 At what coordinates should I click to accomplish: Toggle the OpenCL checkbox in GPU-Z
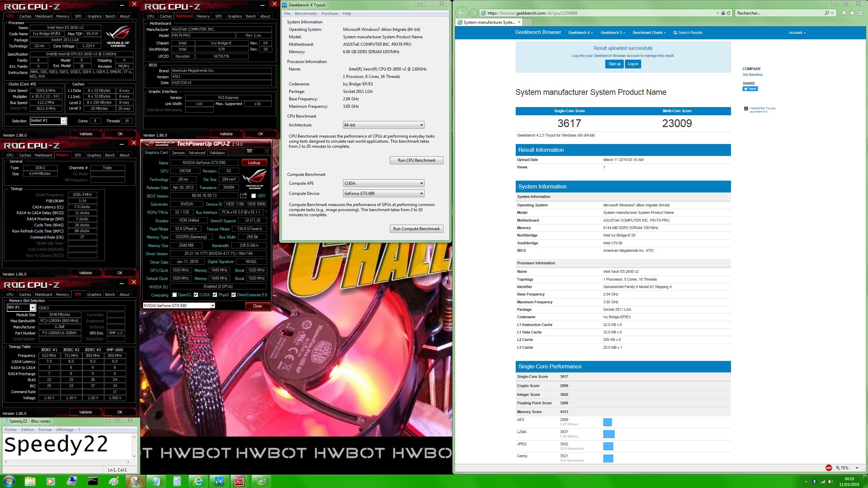174,294
